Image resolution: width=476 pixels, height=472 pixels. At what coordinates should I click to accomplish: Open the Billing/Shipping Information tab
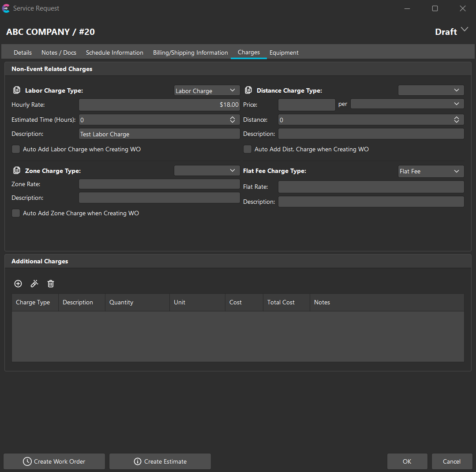(x=190, y=52)
